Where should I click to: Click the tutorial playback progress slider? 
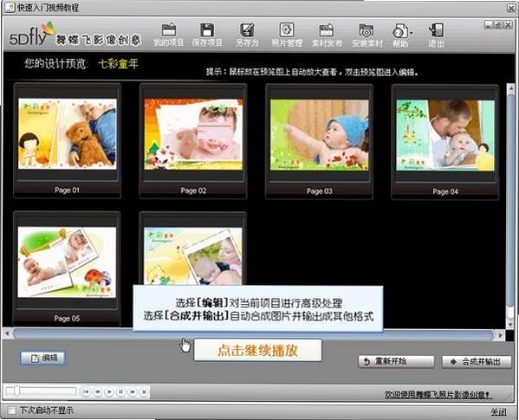click(x=42, y=391)
